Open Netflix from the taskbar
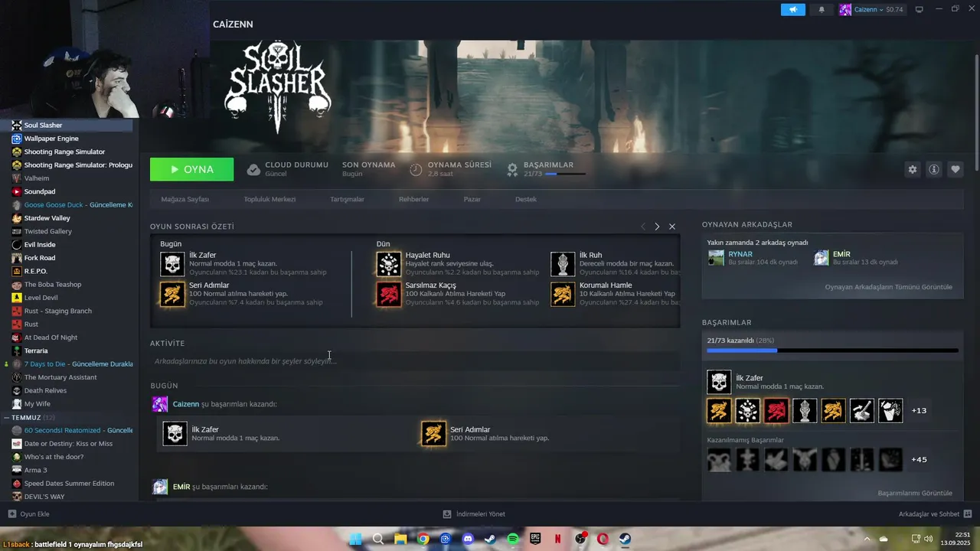 (557, 539)
